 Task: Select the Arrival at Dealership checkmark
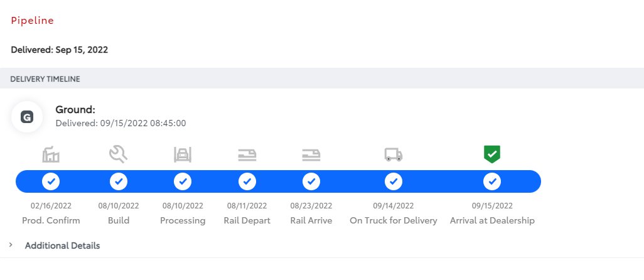492,181
